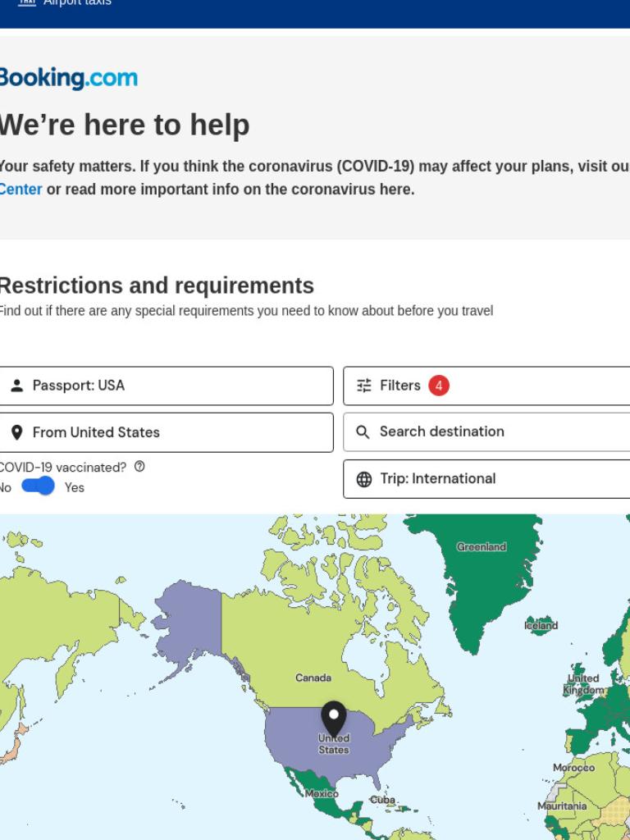Click the Search destination field
Viewport: 630px width, 840px height.
point(486,431)
